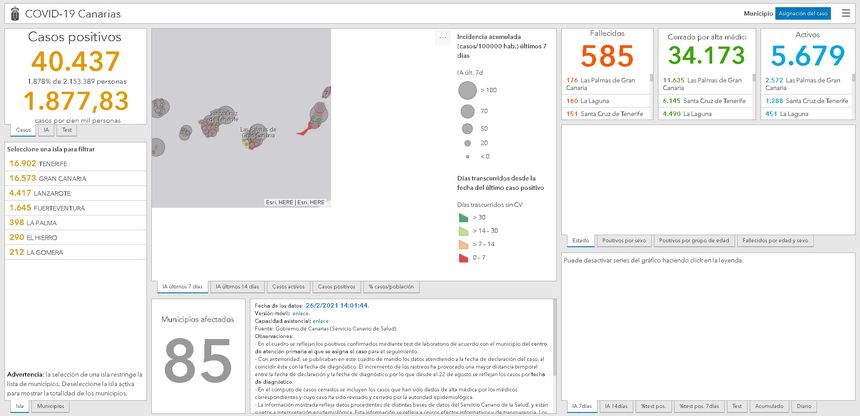Click the largest >100 incidence legend circle

[468, 90]
